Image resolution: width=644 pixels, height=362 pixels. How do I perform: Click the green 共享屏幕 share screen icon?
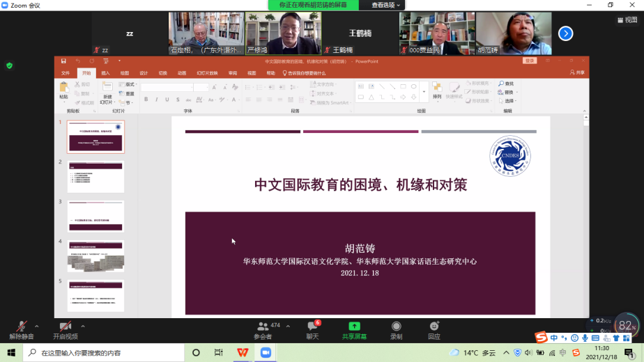pyautogui.click(x=354, y=326)
